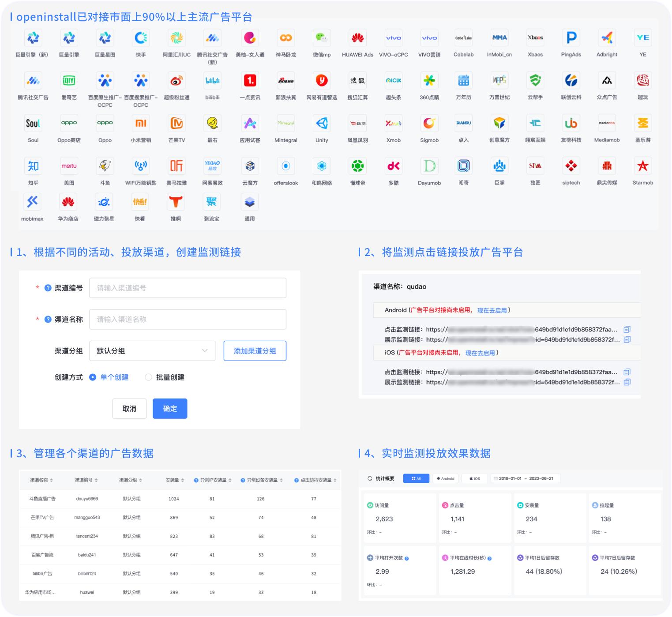Click help icon beside 渠道编号

click(48, 288)
